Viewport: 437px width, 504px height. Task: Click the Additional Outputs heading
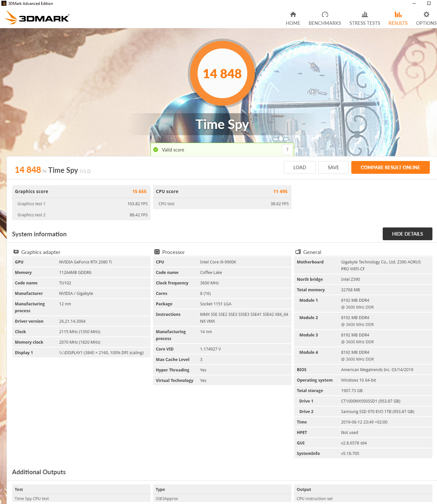39,472
